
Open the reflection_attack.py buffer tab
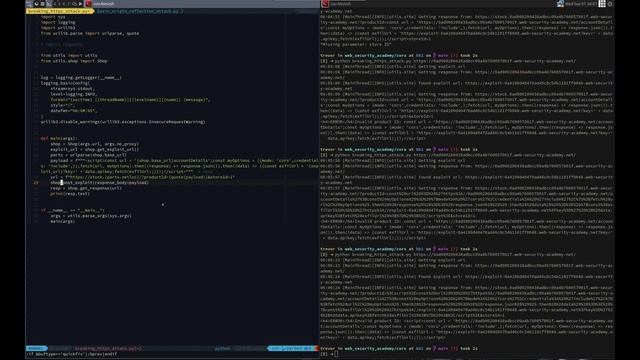[x=139, y=11]
